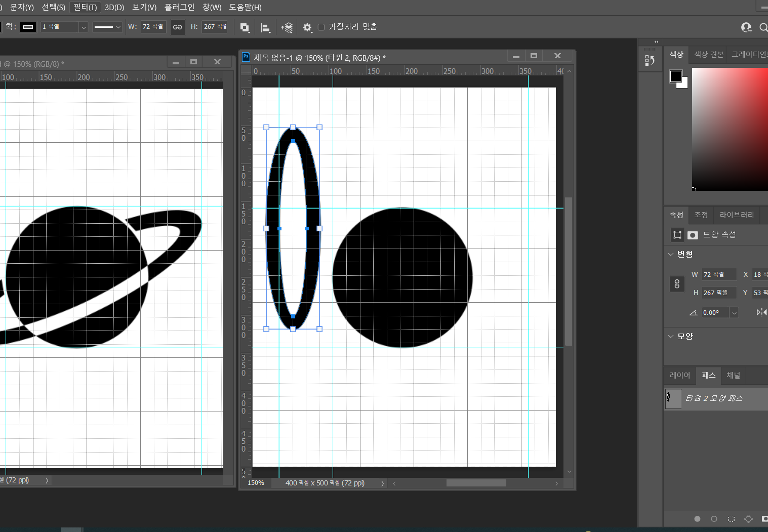768x532 pixels.
Task: Open the gear settings in options bar
Action: click(307, 27)
